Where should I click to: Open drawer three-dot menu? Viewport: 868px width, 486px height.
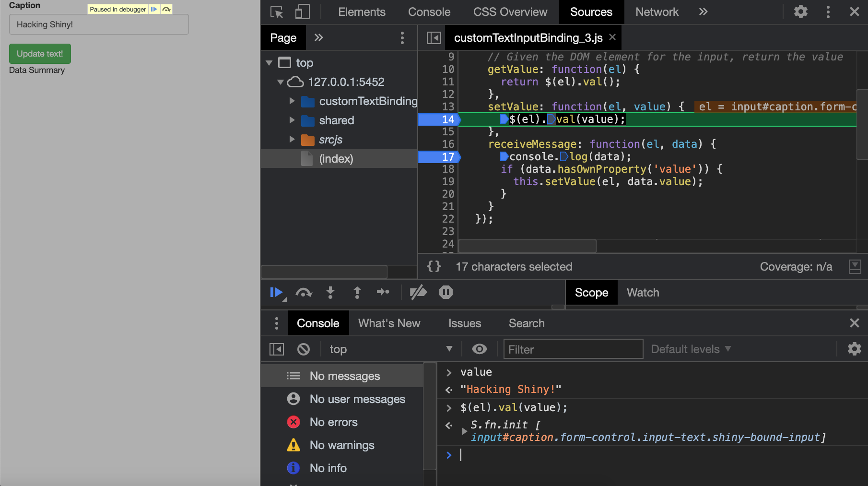point(276,323)
